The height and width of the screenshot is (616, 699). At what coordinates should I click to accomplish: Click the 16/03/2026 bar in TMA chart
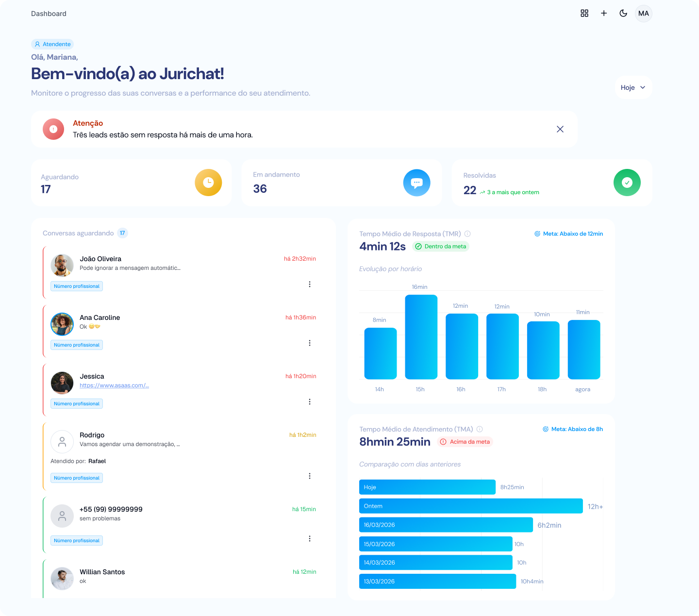point(446,525)
